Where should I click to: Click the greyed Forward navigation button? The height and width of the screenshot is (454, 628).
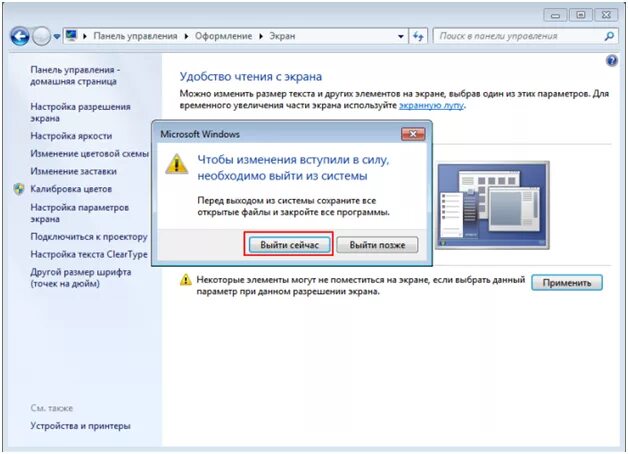pyautogui.click(x=41, y=36)
